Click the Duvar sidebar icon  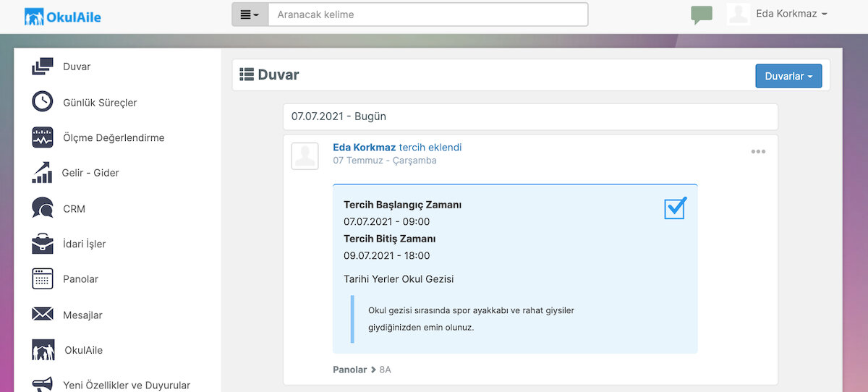click(43, 67)
